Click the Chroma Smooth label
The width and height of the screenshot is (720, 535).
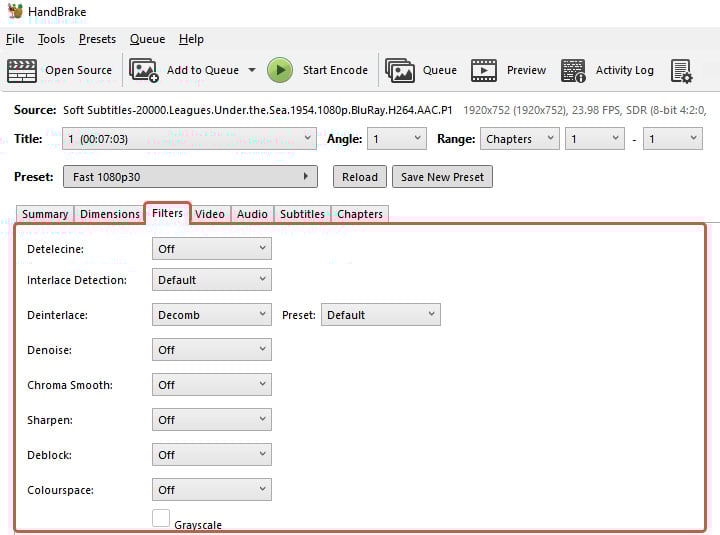70,385
